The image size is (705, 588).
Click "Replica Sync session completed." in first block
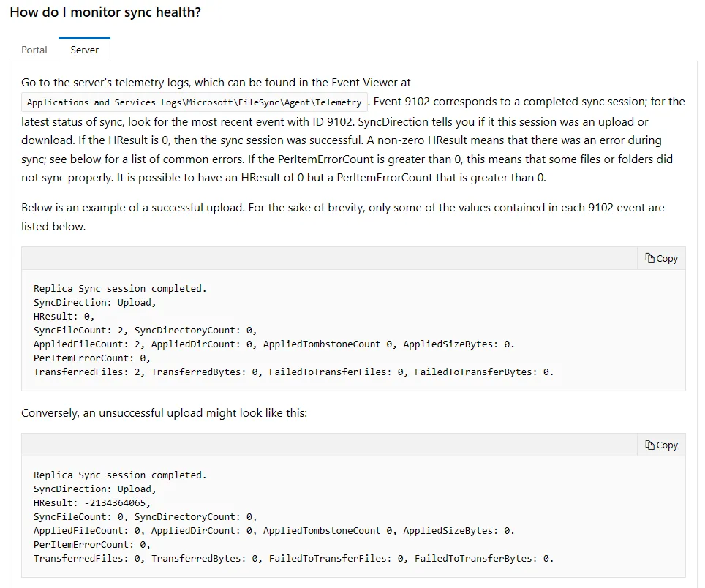click(x=120, y=288)
